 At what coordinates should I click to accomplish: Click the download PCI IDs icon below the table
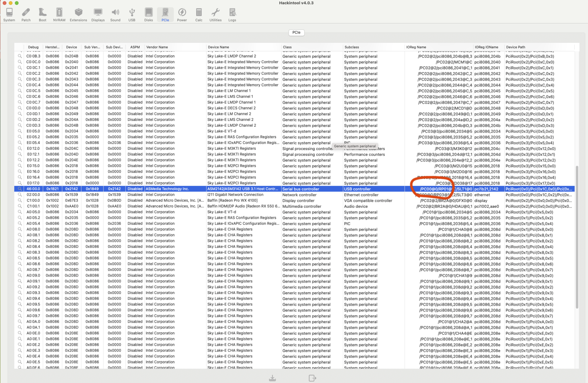coord(272,378)
